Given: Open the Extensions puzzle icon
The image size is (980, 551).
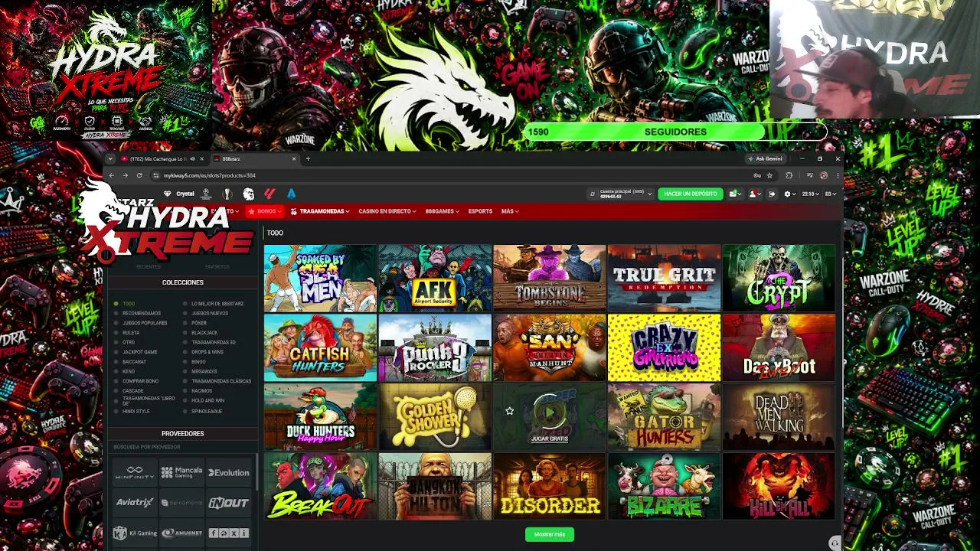Looking at the screenshot, I should 789,175.
